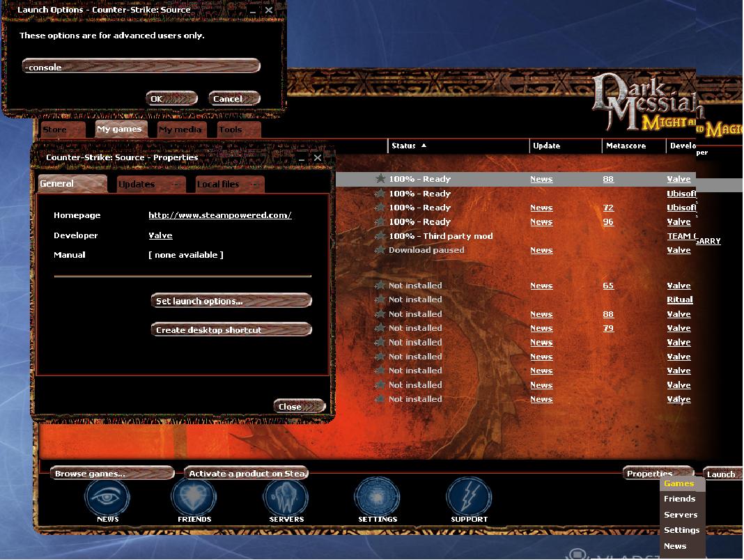Open the TEAM GARRY developer link
The width and height of the screenshot is (744, 560).
(694, 238)
